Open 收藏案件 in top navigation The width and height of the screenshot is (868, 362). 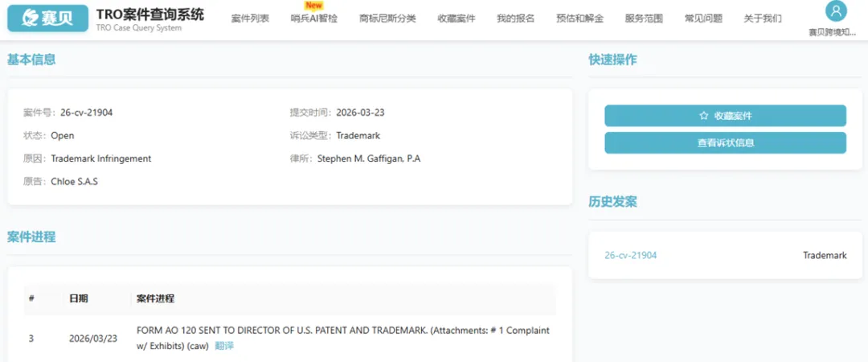click(457, 19)
